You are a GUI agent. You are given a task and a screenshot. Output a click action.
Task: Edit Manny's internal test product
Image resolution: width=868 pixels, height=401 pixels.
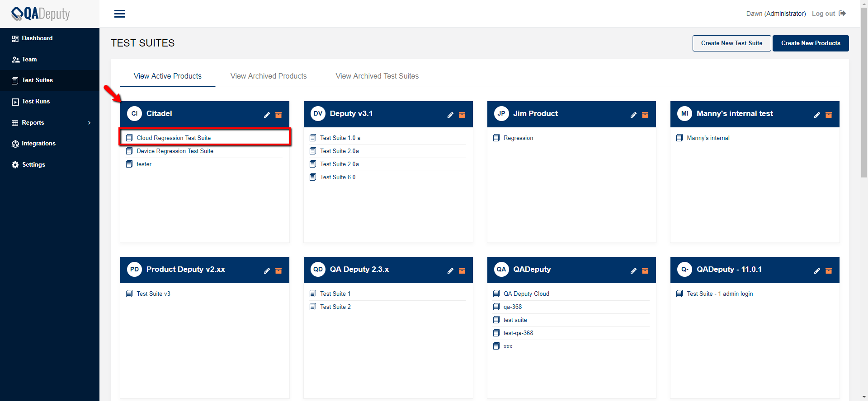coord(817,115)
